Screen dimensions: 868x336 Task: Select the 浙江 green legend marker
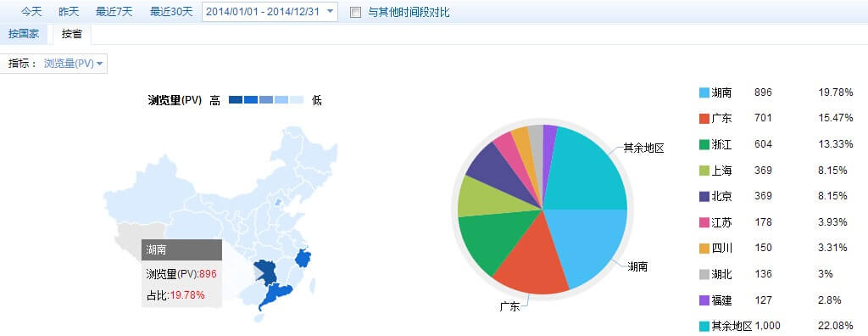click(x=704, y=145)
